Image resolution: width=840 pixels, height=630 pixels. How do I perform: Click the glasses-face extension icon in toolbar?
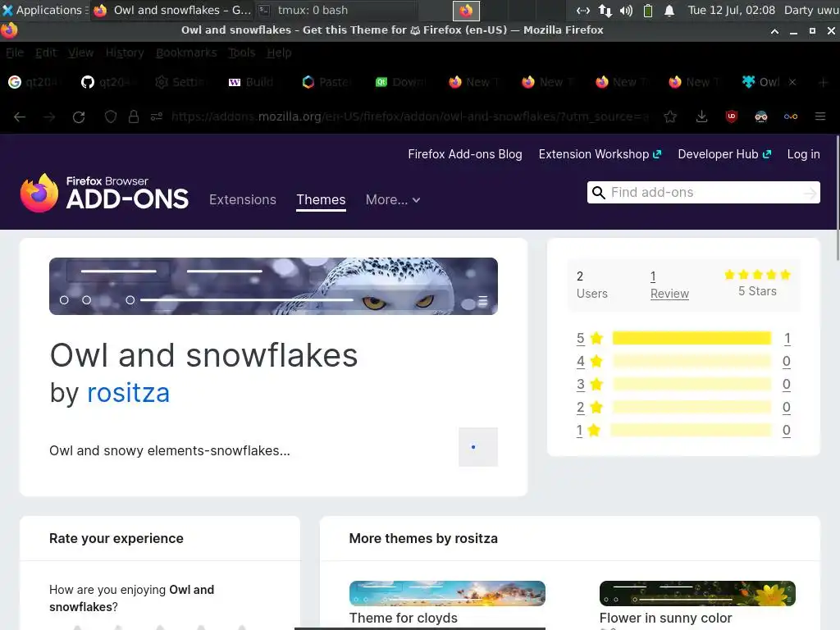pos(760,116)
